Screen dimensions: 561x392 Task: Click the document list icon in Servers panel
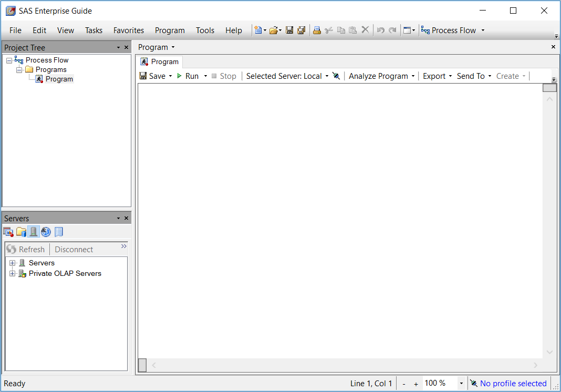[59, 232]
